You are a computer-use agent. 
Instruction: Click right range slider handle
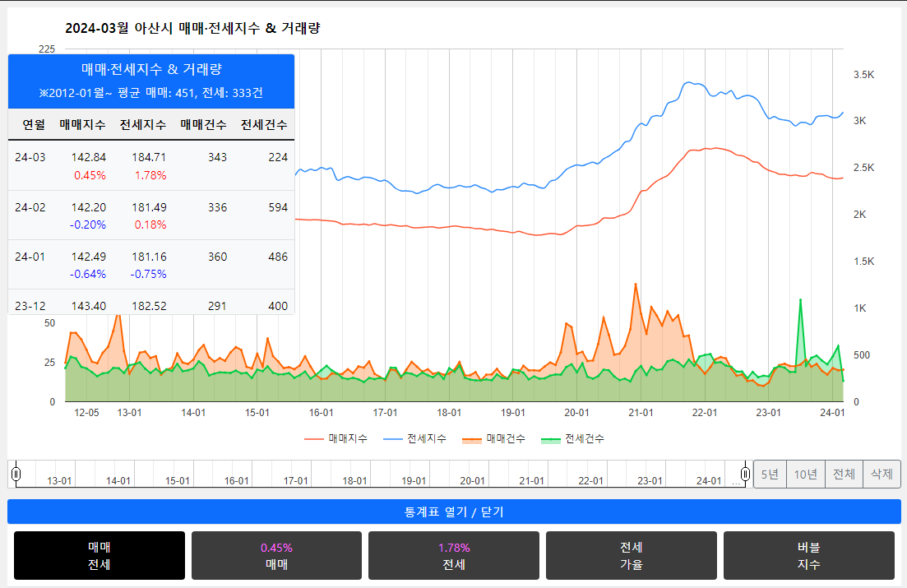746,475
